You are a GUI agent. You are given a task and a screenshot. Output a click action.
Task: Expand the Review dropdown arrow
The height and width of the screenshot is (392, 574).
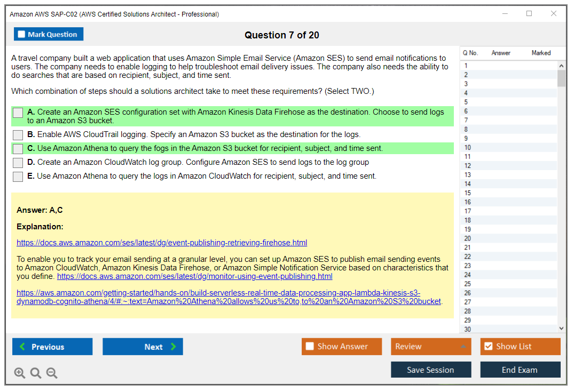462,347
